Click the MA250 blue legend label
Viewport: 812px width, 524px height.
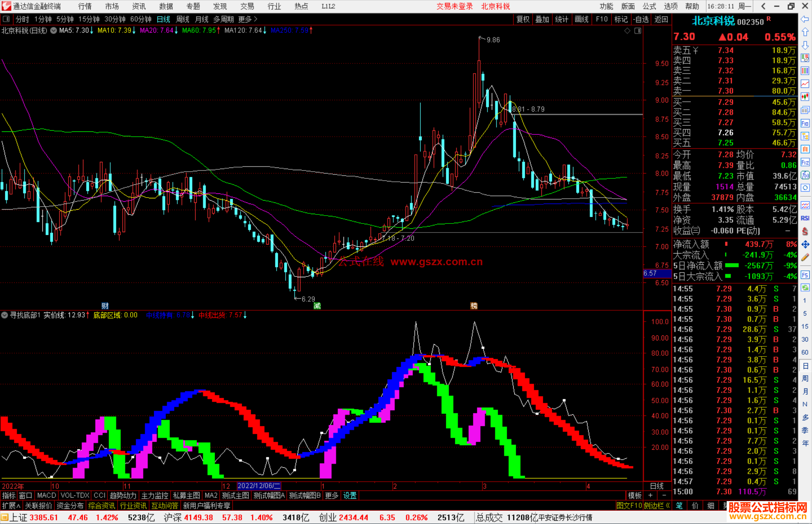coord(289,30)
